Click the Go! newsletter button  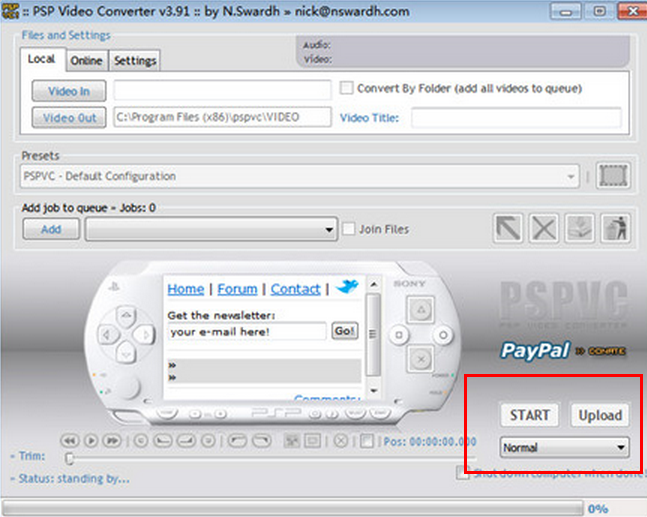345,331
